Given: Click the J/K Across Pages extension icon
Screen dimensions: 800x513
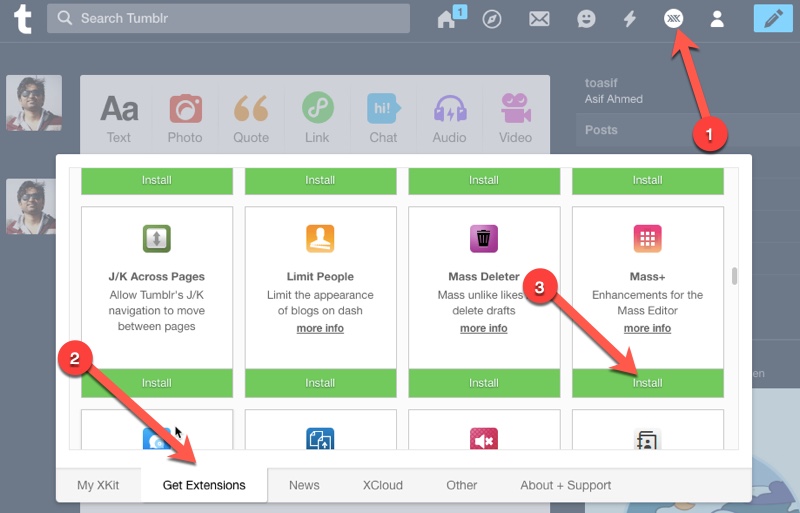Looking at the screenshot, I should point(157,238).
